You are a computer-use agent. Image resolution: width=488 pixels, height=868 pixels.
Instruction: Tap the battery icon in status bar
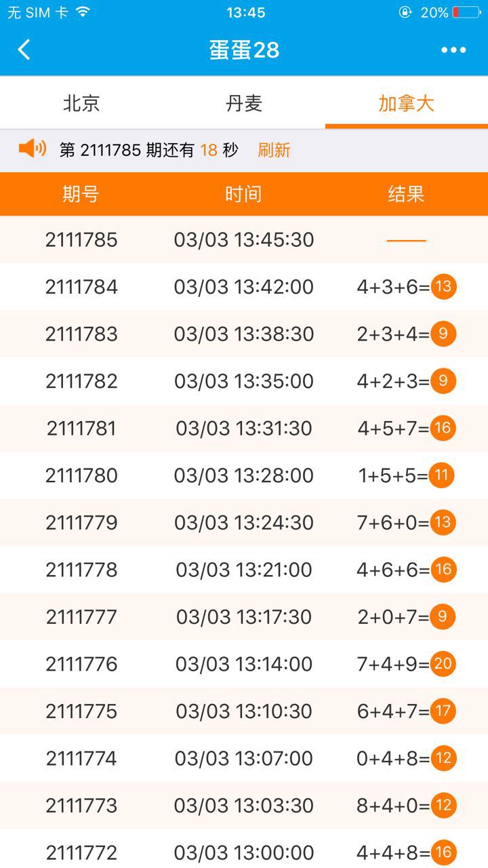pos(466,12)
